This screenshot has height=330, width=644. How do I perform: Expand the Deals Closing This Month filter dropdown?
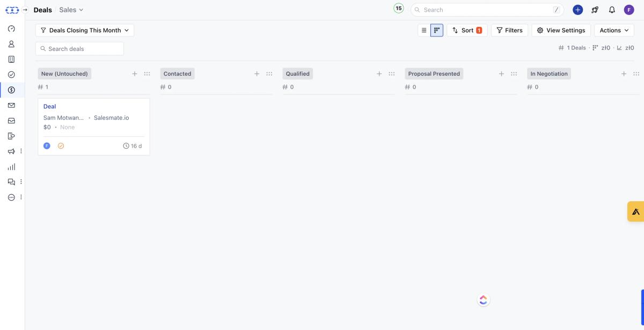[85, 31]
